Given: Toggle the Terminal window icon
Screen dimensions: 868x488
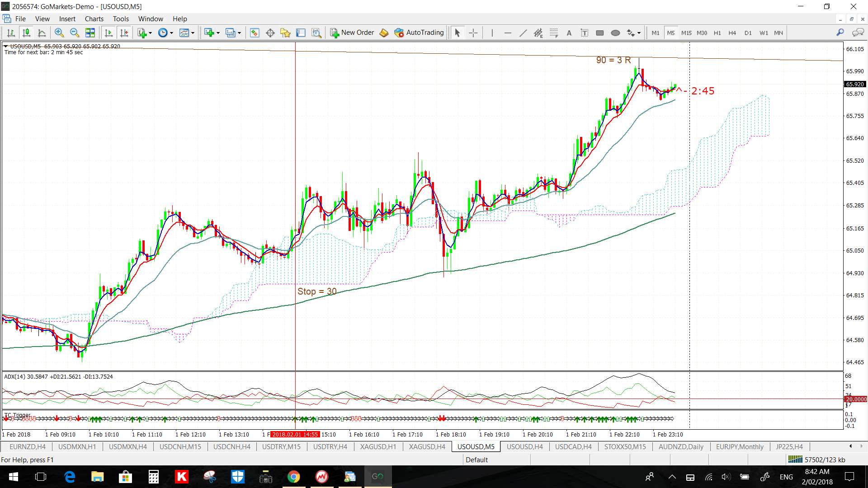Looking at the screenshot, I should click(301, 33).
